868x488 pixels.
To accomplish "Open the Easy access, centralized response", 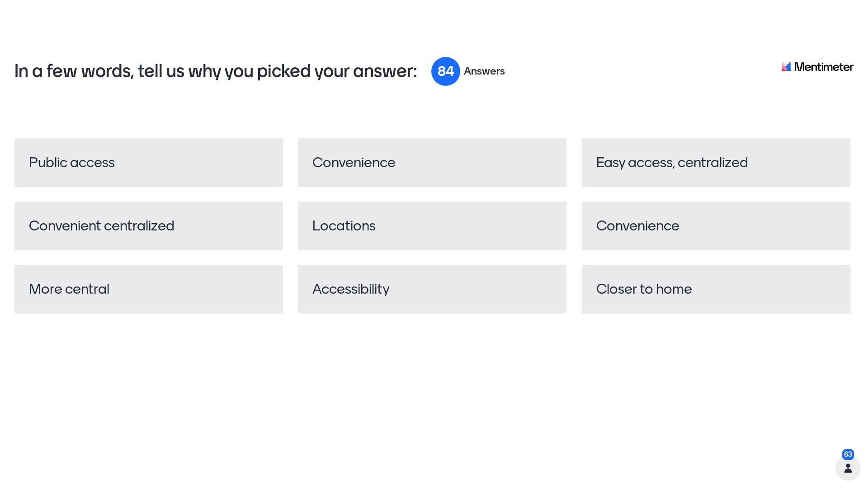I will click(716, 163).
